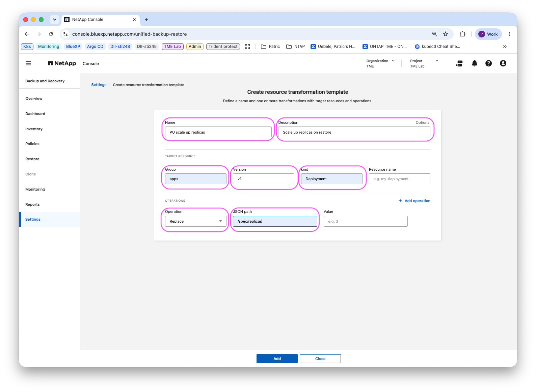Open the help question mark icon
Image resolution: width=536 pixels, height=392 pixels.
click(x=488, y=63)
